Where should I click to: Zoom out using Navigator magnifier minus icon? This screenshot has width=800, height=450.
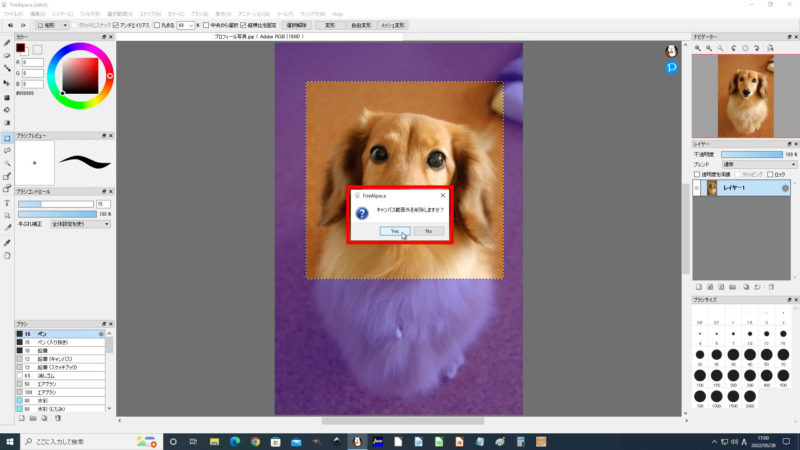tap(709, 48)
